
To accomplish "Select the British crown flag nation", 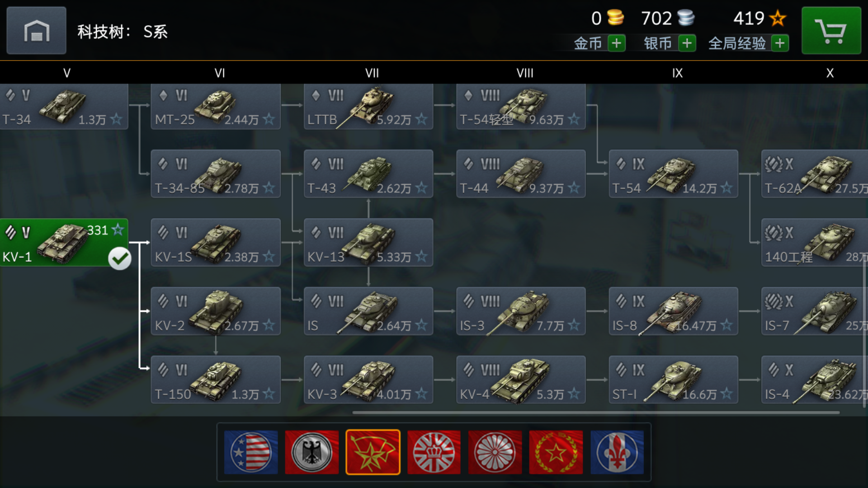I will click(x=434, y=452).
